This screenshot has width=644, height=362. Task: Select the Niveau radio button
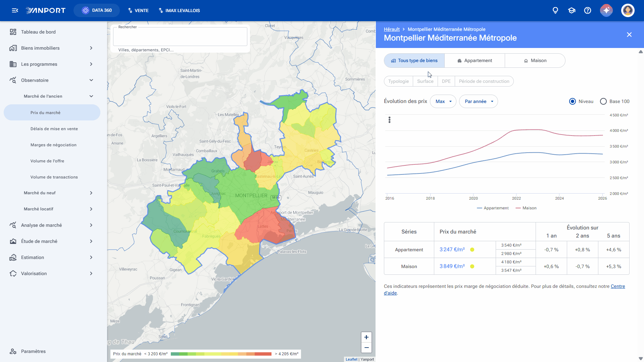573,101
